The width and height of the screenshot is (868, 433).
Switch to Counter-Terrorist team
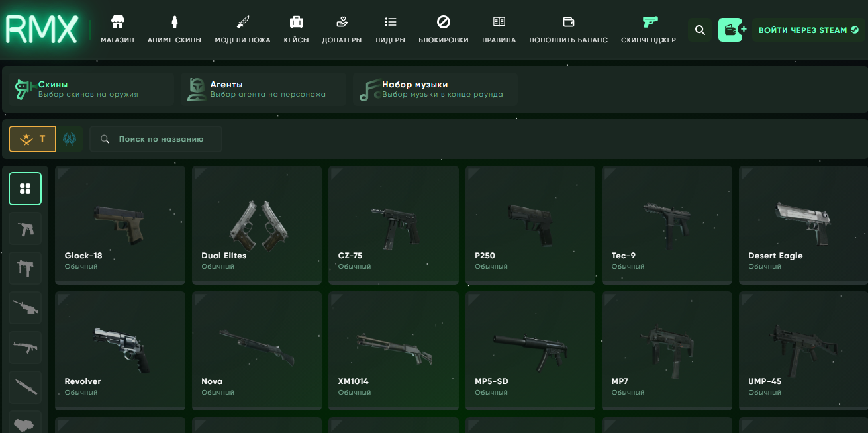70,139
